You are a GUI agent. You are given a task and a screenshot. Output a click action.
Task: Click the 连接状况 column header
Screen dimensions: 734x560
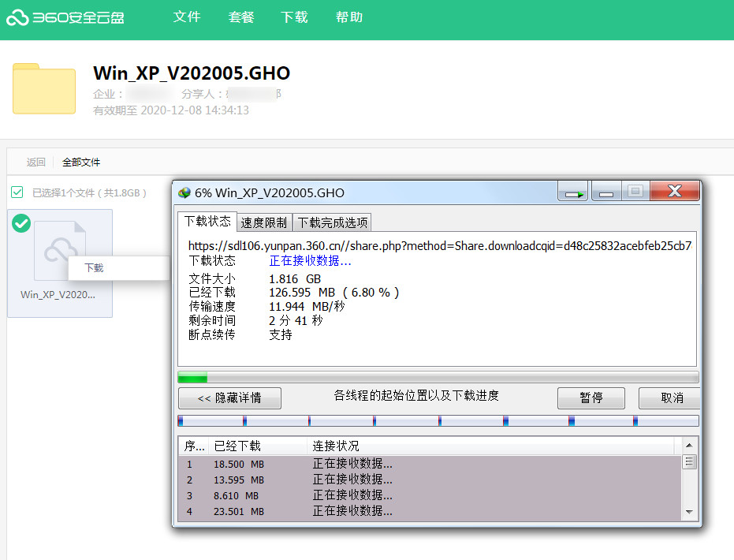point(490,446)
